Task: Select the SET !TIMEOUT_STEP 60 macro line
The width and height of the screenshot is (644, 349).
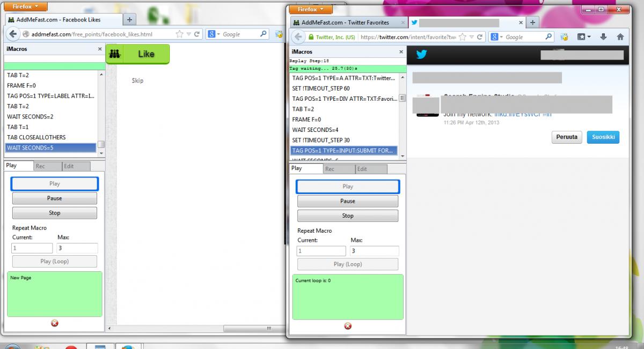Action: tap(345, 88)
